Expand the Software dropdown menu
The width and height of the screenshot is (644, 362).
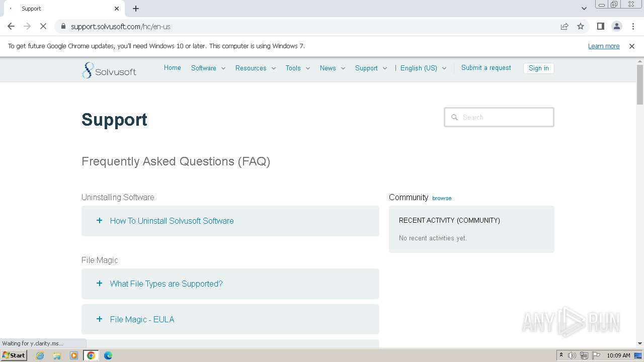(208, 68)
